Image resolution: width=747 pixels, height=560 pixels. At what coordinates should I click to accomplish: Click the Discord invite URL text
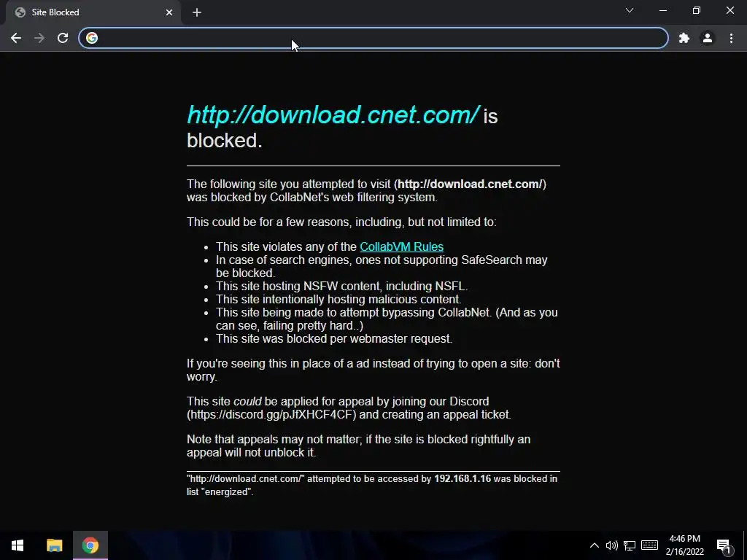[271, 414]
